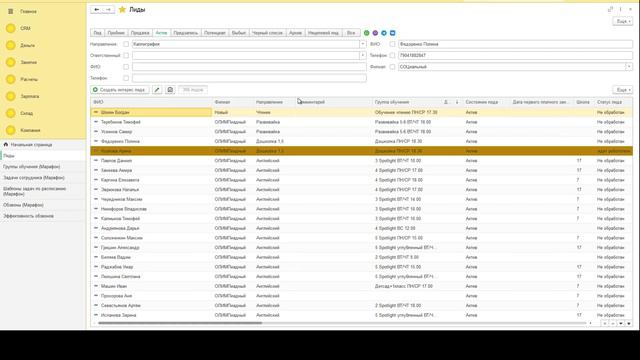Expand the Ответственный field dropdown arrow
The width and height of the screenshot is (640, 360).
pyautogui.click(x=362, y=55)
